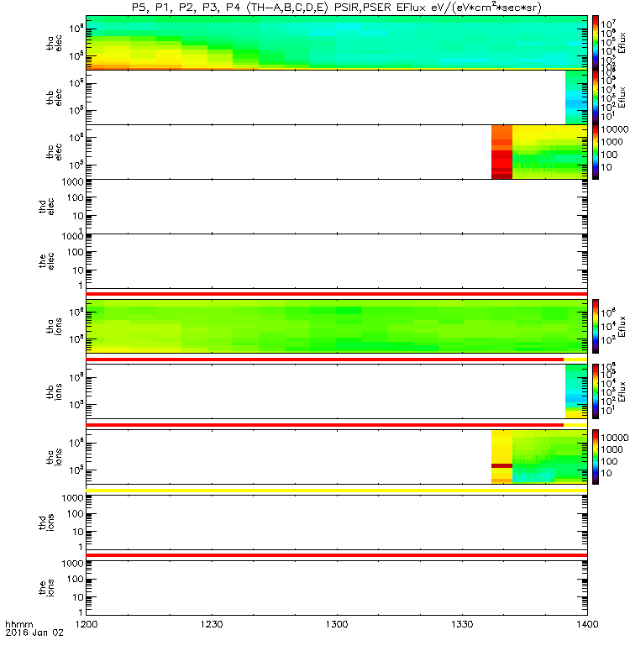Click the 'hhmm' axis unit label
The image size is (630, 672).
(18, 624)
